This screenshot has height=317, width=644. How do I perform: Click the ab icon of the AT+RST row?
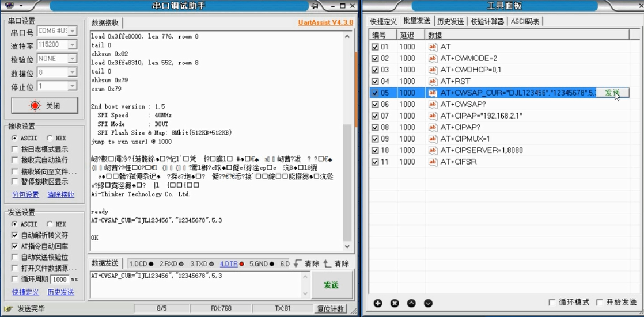433,81
